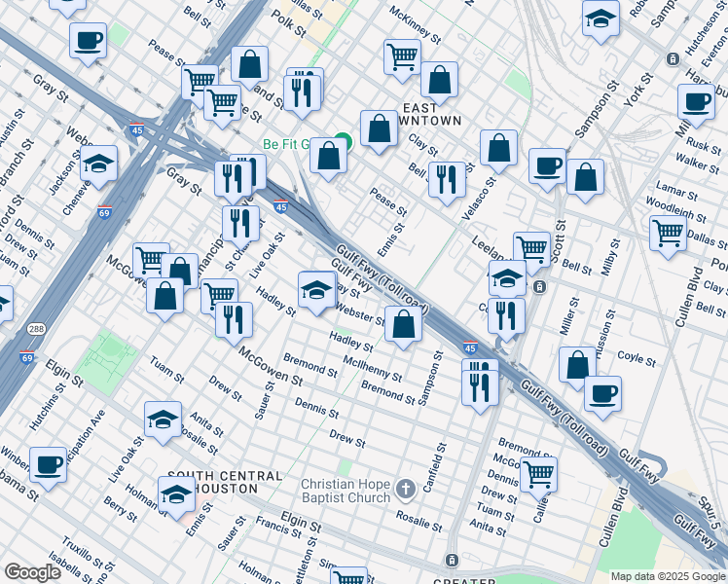
Task: Select the restaurant marker on Bell St near Velasco
Action: 448,181
